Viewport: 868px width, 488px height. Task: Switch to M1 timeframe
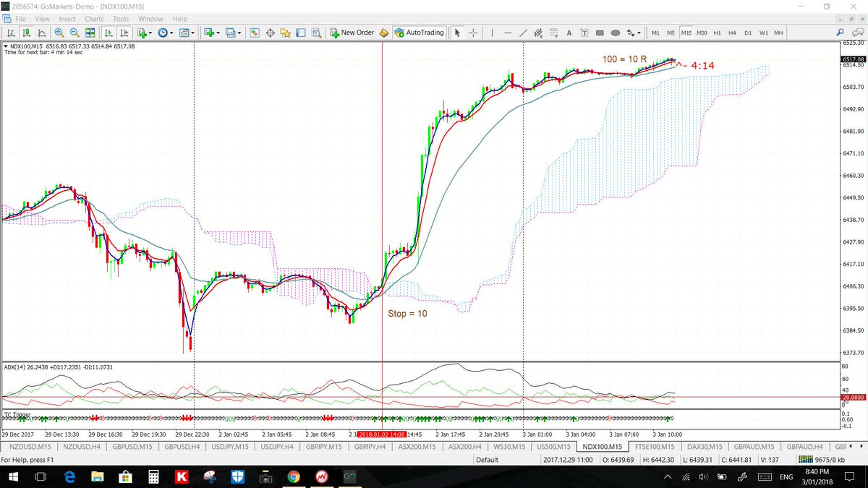pos(655,33)
